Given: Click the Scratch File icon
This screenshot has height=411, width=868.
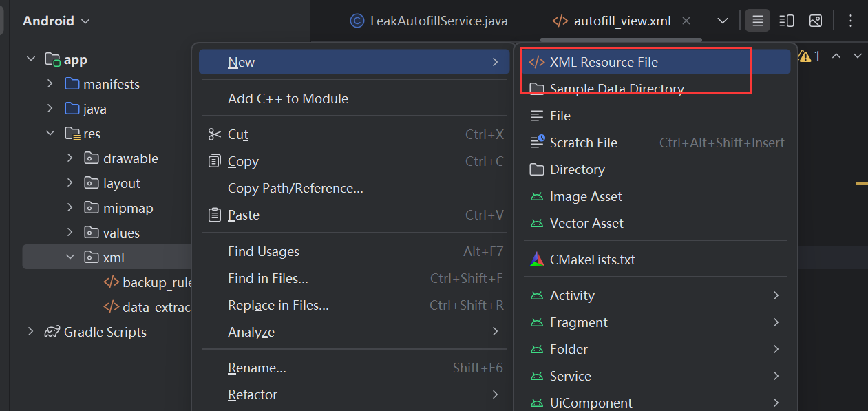Looking at the screenshot, I should (537, 143).
